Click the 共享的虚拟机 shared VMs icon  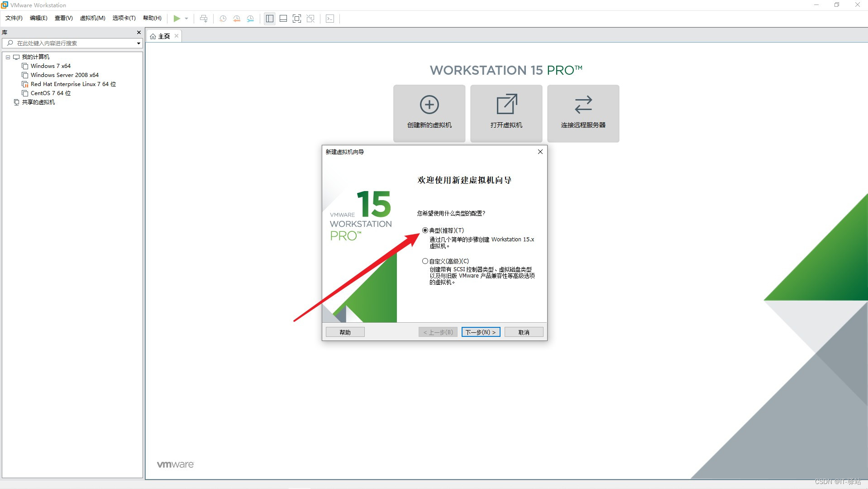tap(17, 102)
